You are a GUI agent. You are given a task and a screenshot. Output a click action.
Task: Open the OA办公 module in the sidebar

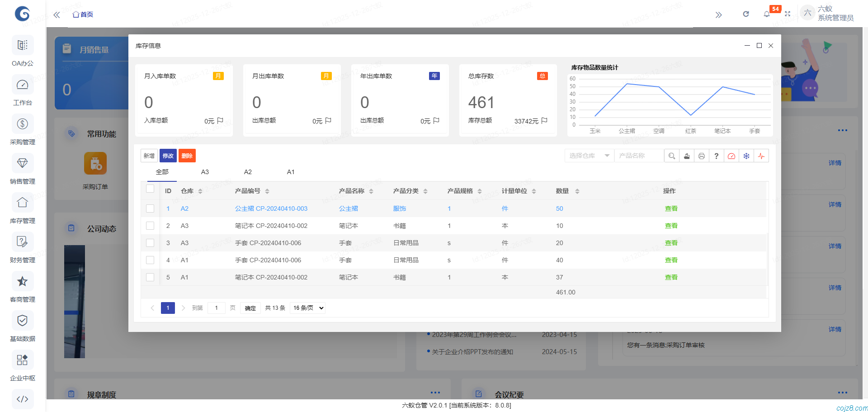(x=22, y=45)
